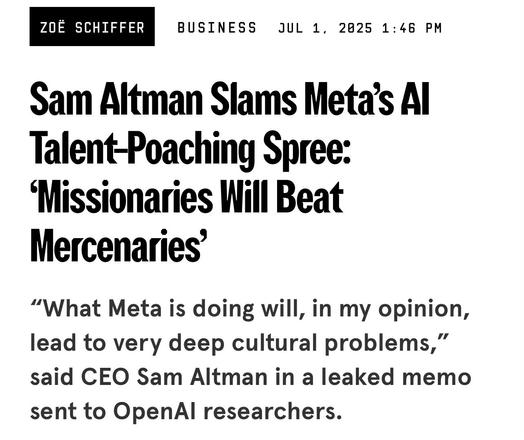Click the headline line 'Talent-Poaching Spree:'

click(190, 149)
